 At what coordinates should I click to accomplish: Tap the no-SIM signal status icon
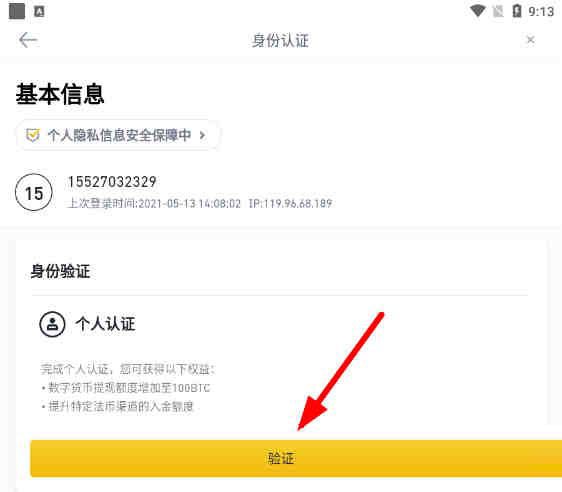[498, 11]
